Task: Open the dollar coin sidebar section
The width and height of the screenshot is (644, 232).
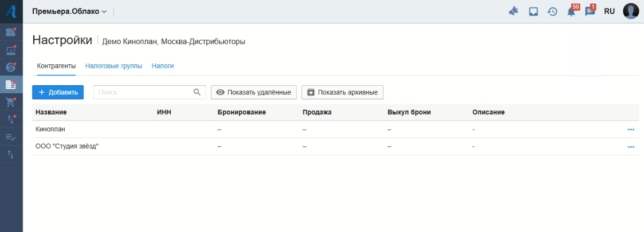Action: click(x=11, y=67)
